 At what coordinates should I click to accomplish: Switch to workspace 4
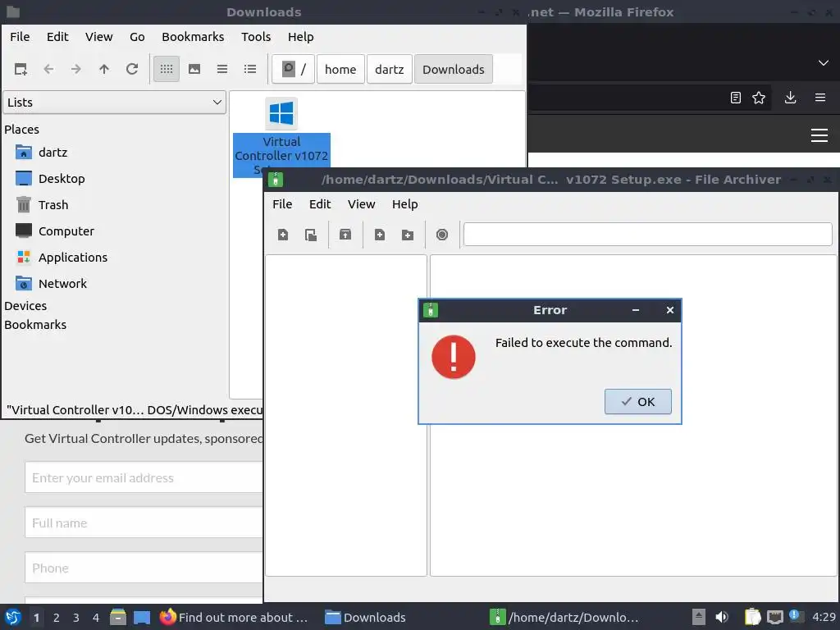[x=96, y=618]
